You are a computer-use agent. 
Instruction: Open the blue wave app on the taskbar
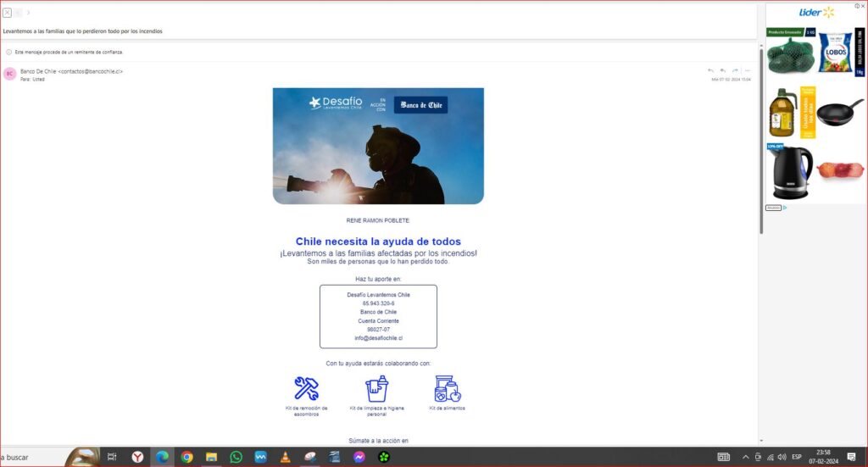pos(261,457)
